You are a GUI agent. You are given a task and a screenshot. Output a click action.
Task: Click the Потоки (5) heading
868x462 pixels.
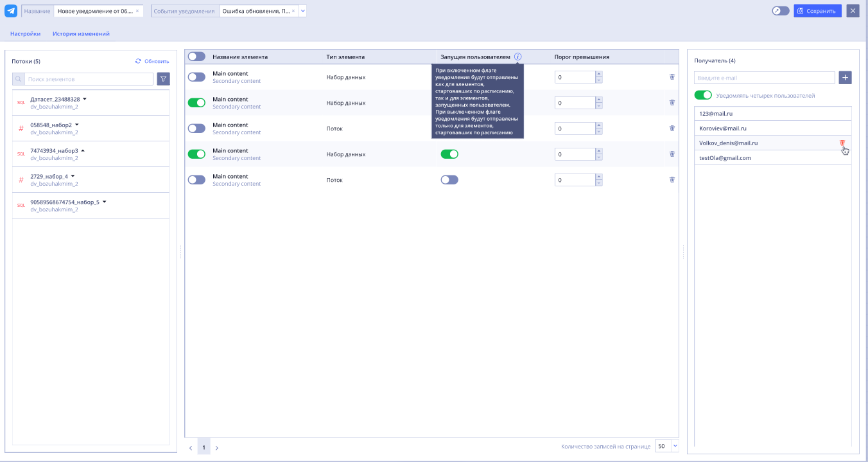click(26, 61)
